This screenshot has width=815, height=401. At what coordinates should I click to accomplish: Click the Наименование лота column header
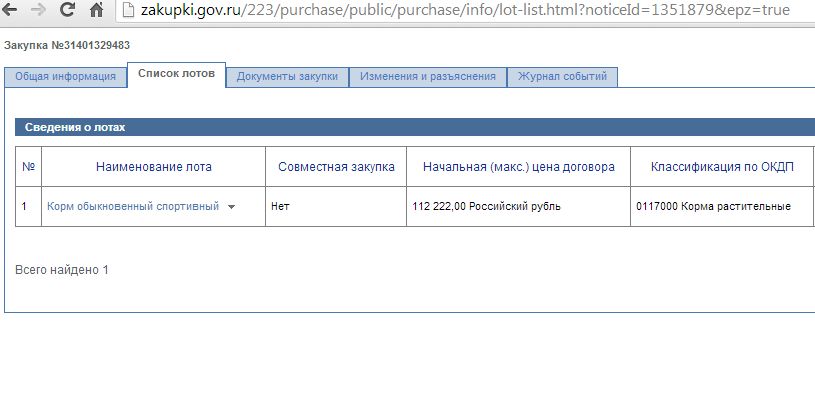coord(153,166)
